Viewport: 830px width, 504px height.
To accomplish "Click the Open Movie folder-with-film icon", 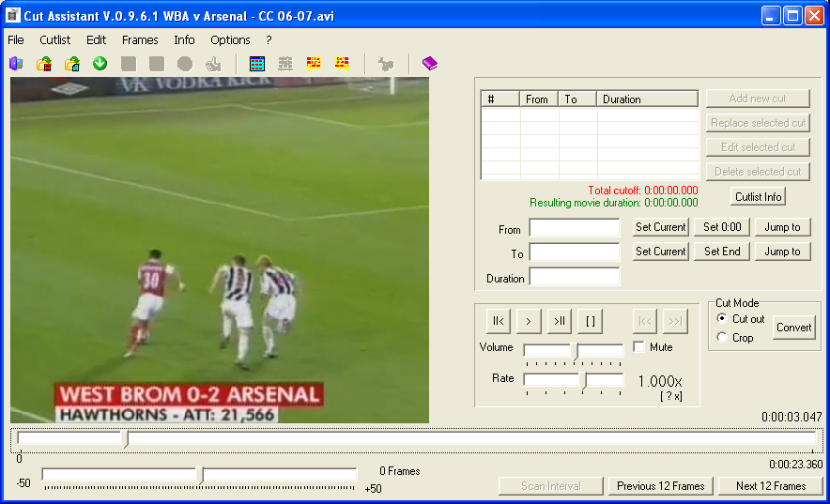I will (43, 64).
